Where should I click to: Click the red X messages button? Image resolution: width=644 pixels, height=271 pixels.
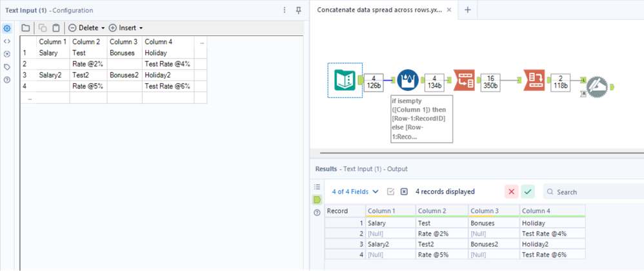click(x=511, y=192)
